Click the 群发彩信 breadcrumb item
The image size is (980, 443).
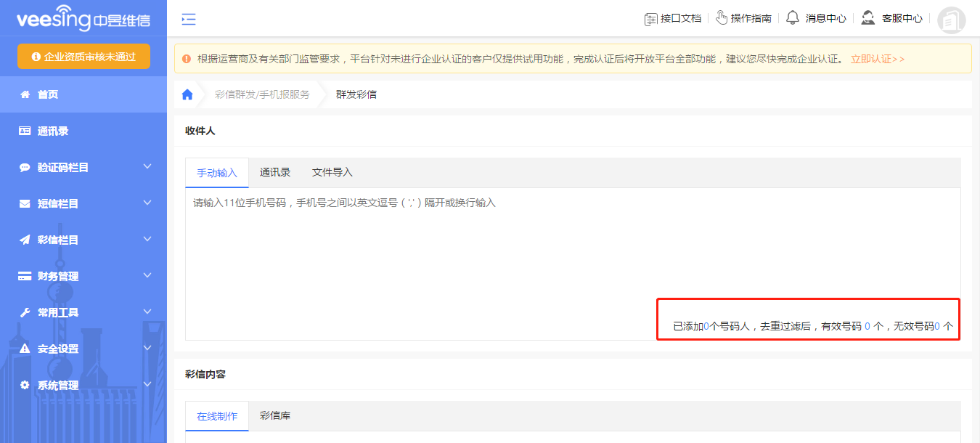(356, 94)
